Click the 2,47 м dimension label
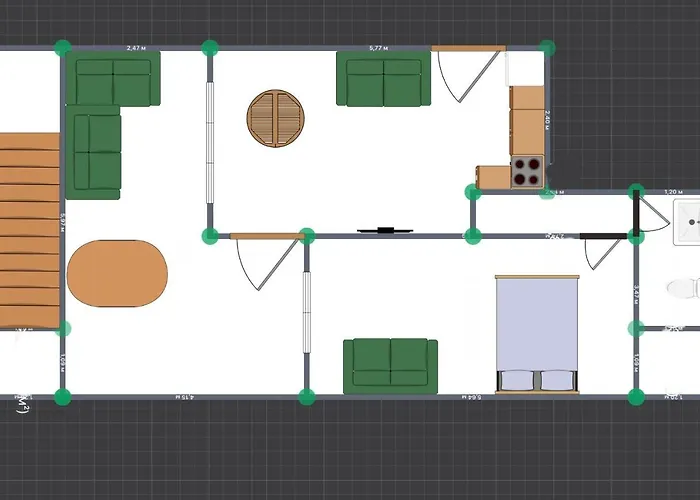Image resolution: width=700 pixels, height=500 pixels. coord(135,47)
